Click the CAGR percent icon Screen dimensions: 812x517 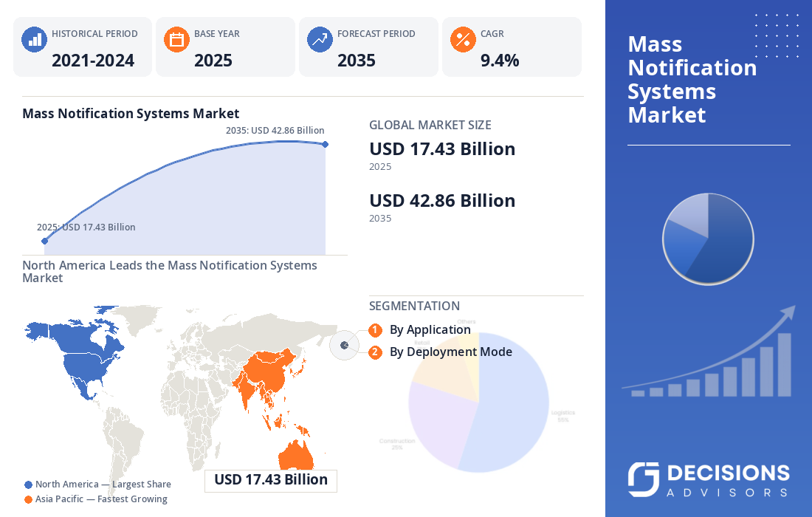click(463, 39)
